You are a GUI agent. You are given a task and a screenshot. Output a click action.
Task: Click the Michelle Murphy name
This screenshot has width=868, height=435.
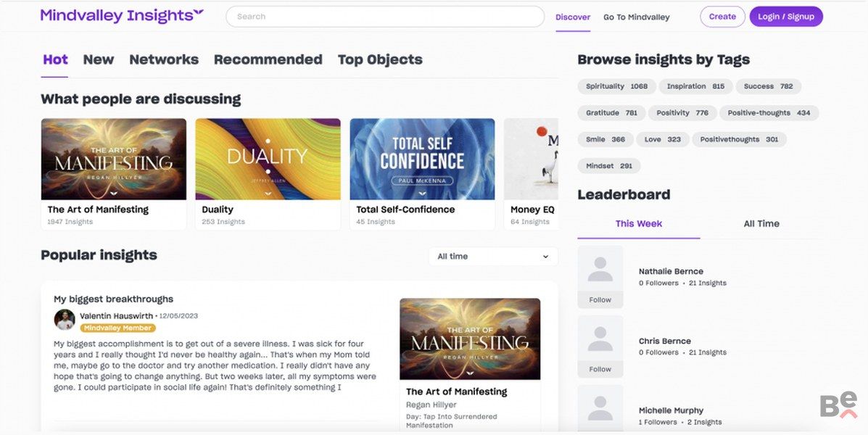pyautogui.click(x=671, y=410)
